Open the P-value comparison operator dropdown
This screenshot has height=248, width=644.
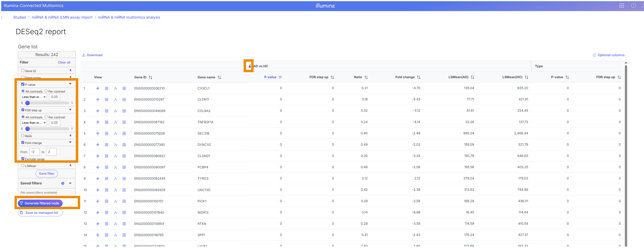click(34, 97)
